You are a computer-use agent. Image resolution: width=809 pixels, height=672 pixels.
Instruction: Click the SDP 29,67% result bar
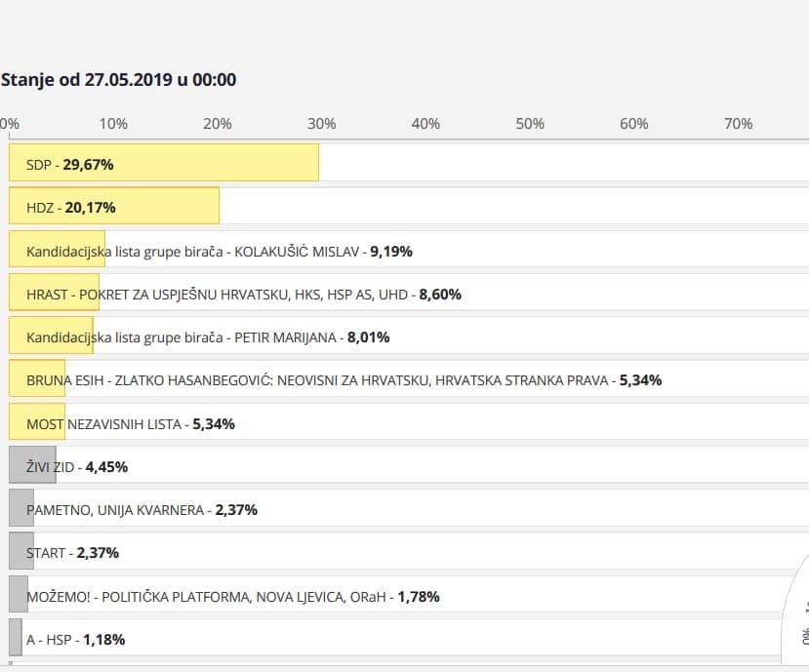(x=164, y=163)
